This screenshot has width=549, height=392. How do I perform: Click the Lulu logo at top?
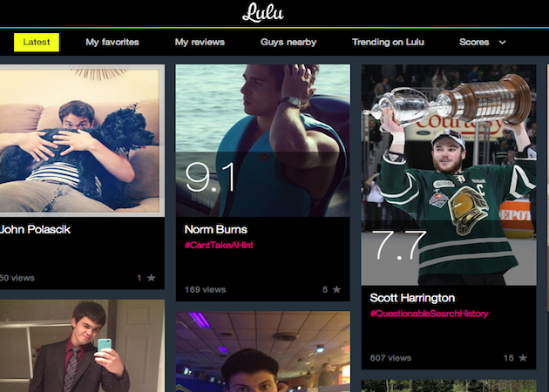pyautogui.click(x=263, y=13)
